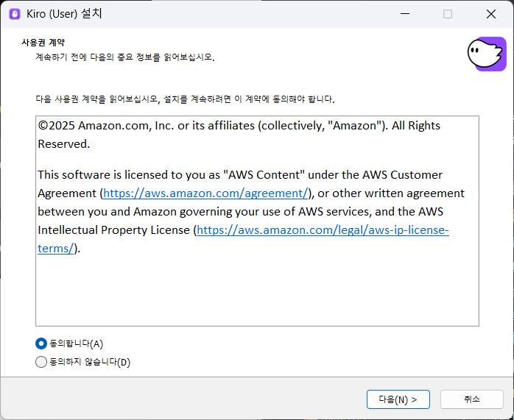The width and height of the screenshot is (514, 420).
Task: Click the 'Kiro (User) 설치' window title
Action: (64, 14)
